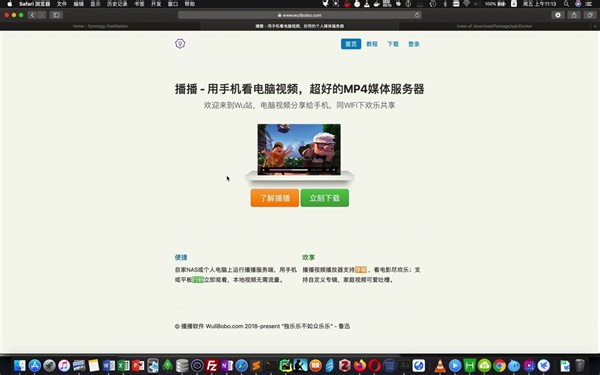Open the Apple menu
The height and width of the screenshot is (375, 600).
tap(10, 4)
